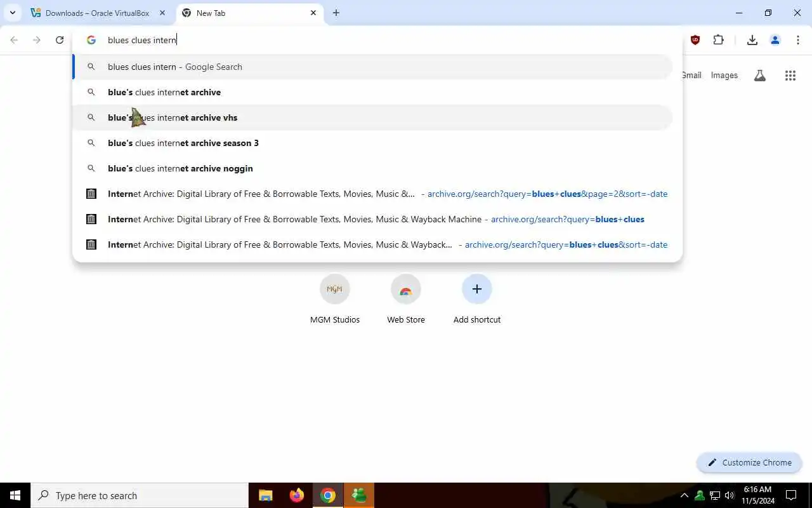Screen dimensions: 812x508
Task: Open a new tab with plus button
Action: [x=336, y=13]
